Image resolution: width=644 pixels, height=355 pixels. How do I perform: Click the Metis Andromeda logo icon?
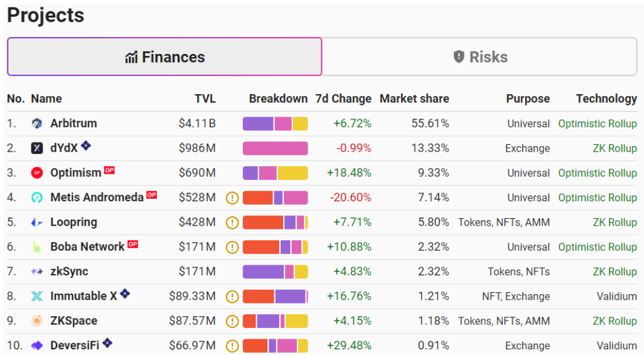coord(37,198)
